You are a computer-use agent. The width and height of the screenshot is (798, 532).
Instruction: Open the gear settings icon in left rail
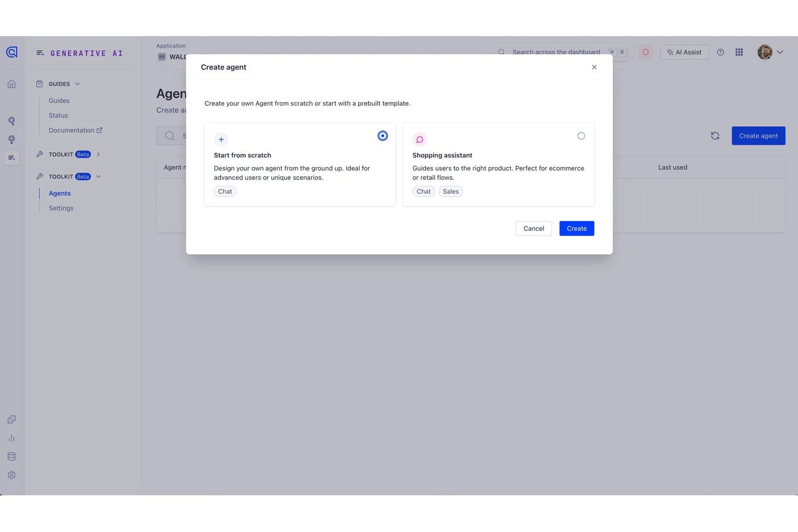[12, 475]
